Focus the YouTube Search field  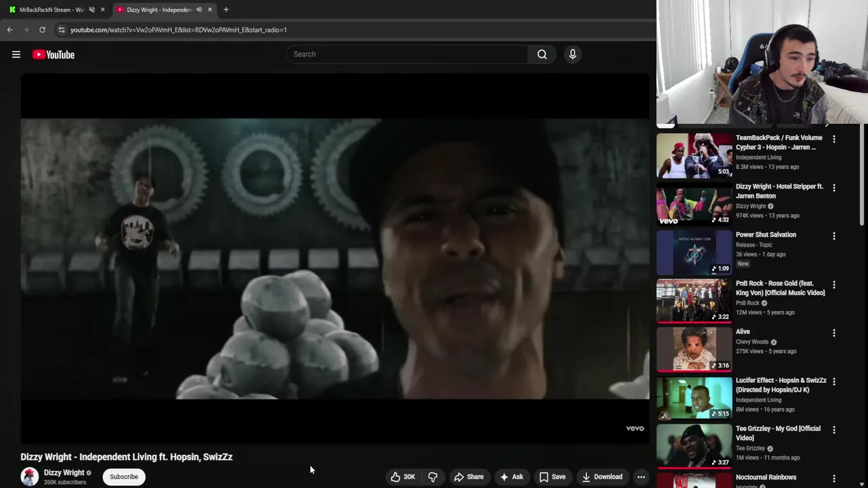coord(407,54)
